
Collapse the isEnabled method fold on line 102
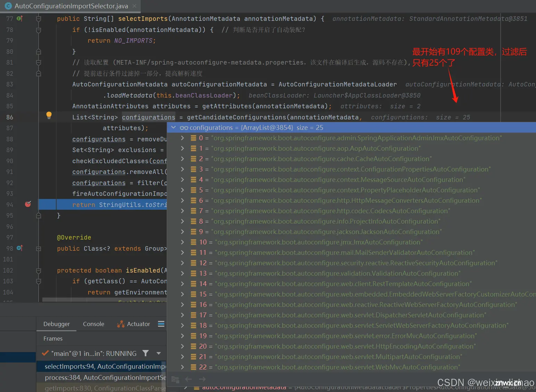(39, 270)
